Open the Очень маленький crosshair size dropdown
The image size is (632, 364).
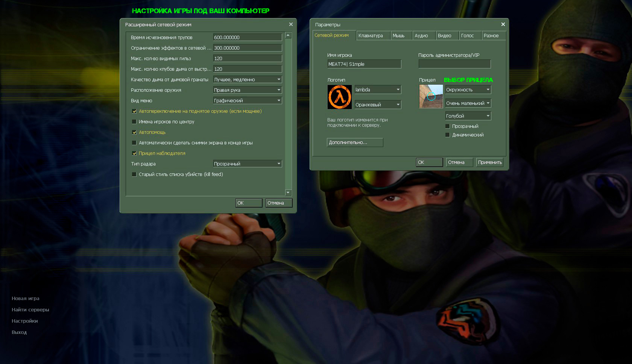click(x=468, y=103)
